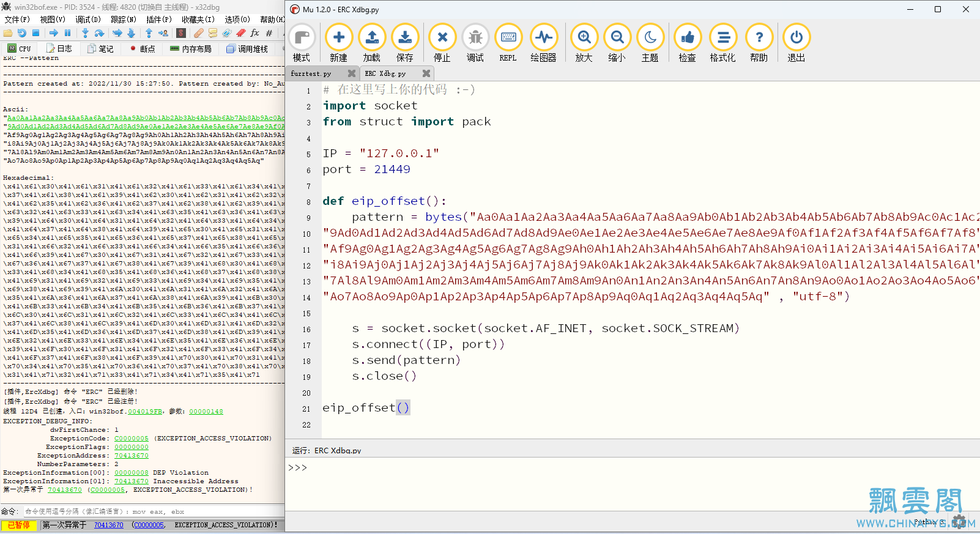The width and height of the screenshot is (980, 534).
Task: Open the 绘图器 plotter
Action: tap(543, 43)
